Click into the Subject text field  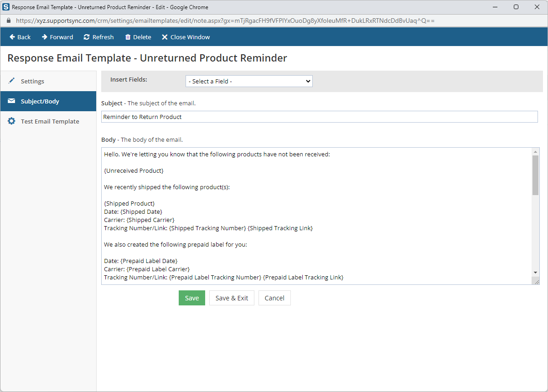click(x=319, y=117)
